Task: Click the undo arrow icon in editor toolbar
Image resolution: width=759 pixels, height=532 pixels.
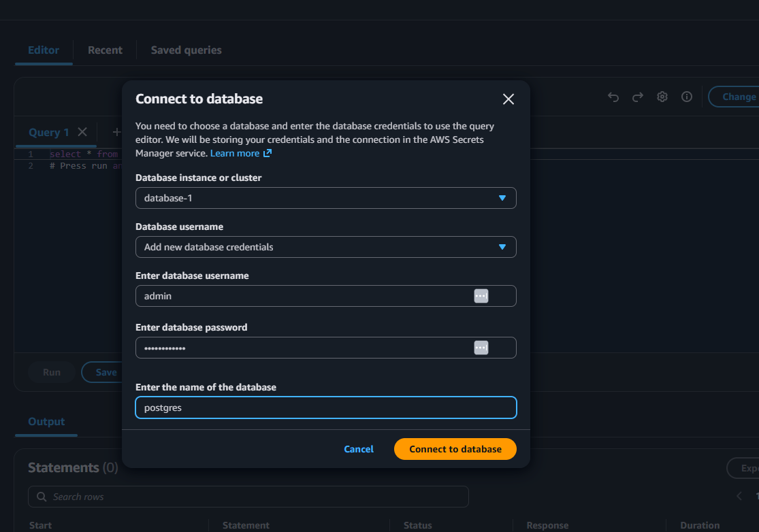Action: coord(613,97)
